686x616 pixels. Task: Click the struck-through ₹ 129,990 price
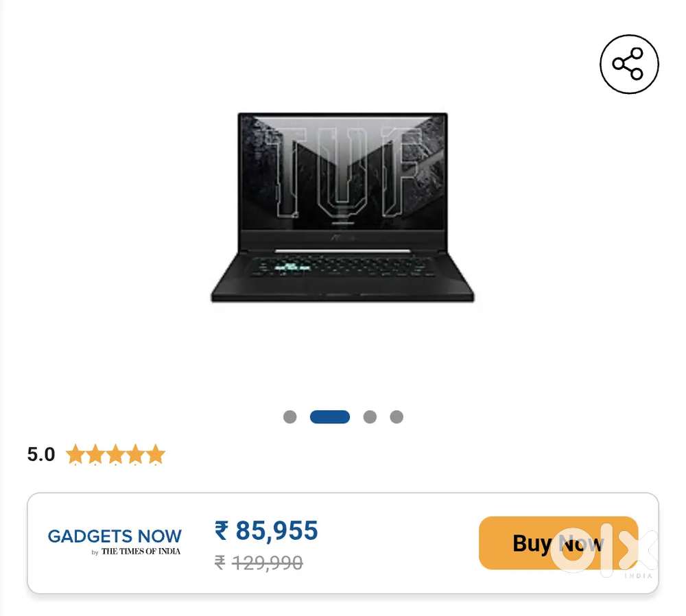(259, 562)
